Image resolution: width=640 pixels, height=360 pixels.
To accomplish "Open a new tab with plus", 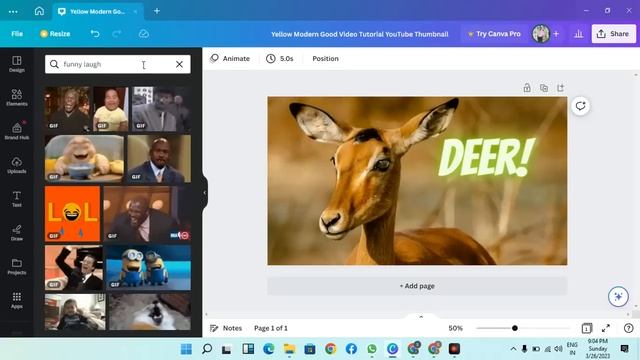I will click(157, 11).
